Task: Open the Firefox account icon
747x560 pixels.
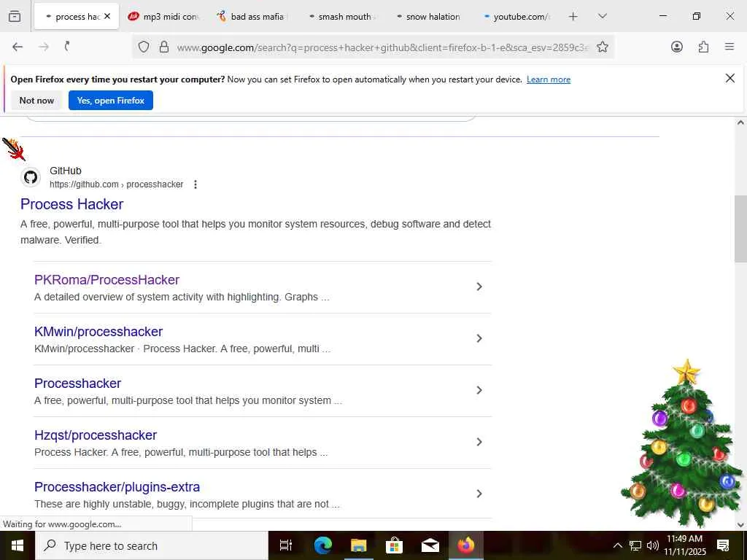Action: [676, 47]
